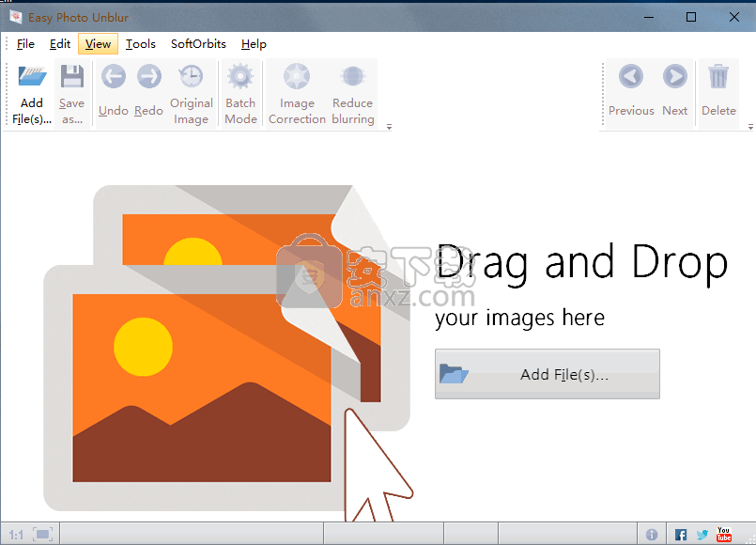756x545 pixels.
Task: Click the Add File(s) toolbar icon
Action: 32,77
